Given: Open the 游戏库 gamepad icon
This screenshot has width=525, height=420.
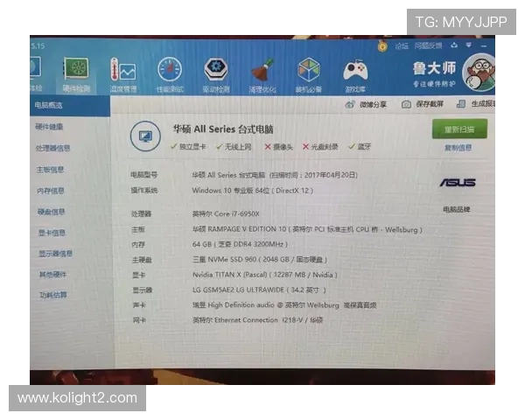Looking at the screenshot, I should pyautogui.click(x=355, y=75).
